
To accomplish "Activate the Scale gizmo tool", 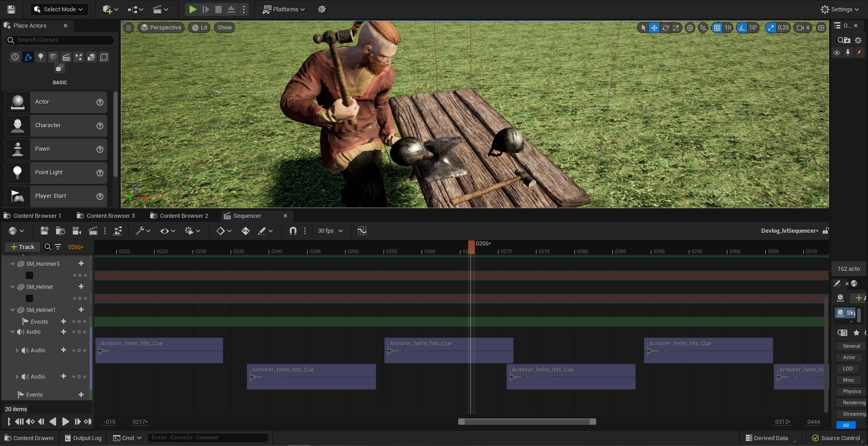I will click(x=676, y=28).
